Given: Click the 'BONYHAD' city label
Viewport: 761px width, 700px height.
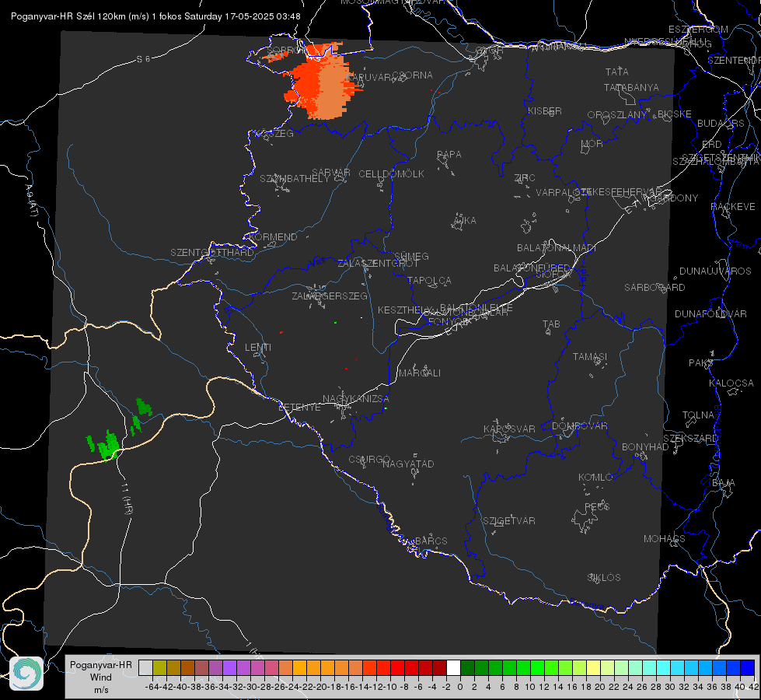Looking at the screenshot, I should click(645, 447).
